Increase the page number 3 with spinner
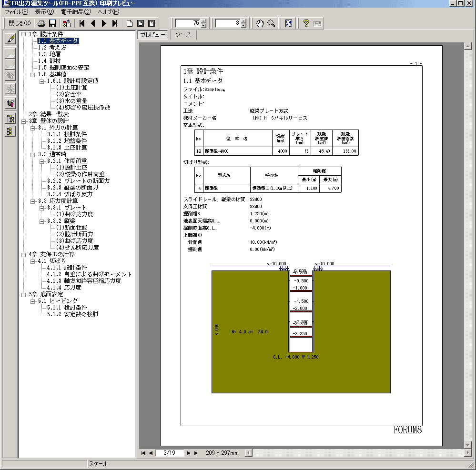 pos(243,21)
